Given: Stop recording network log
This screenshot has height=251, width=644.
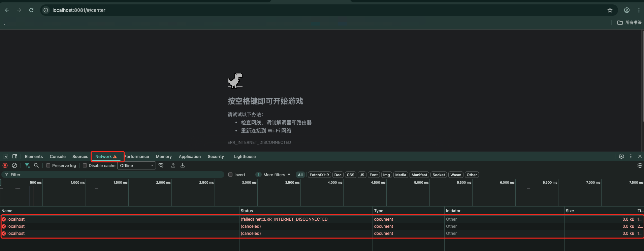Looking at the screenshot, I should 5,165.
